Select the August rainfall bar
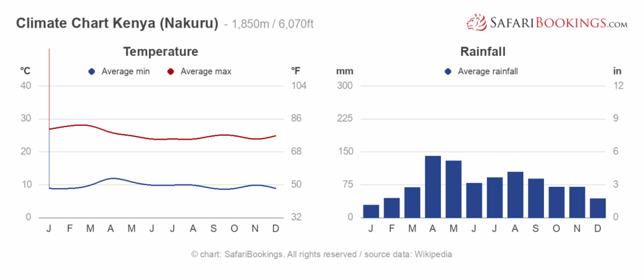This screenshot has height=280, width=644. tap(516, 194)
